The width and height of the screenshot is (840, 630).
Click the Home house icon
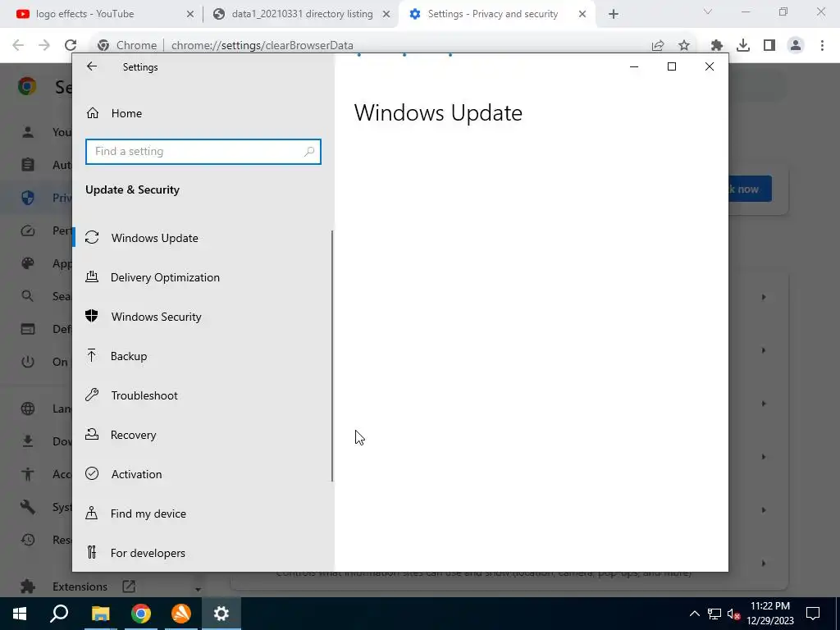pos(93,112)
